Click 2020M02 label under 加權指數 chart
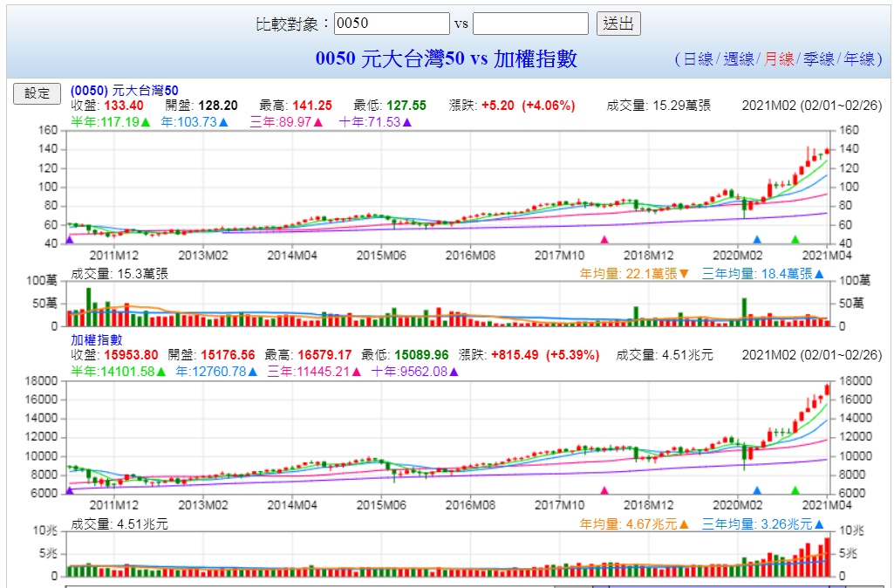 pos(737,505)
